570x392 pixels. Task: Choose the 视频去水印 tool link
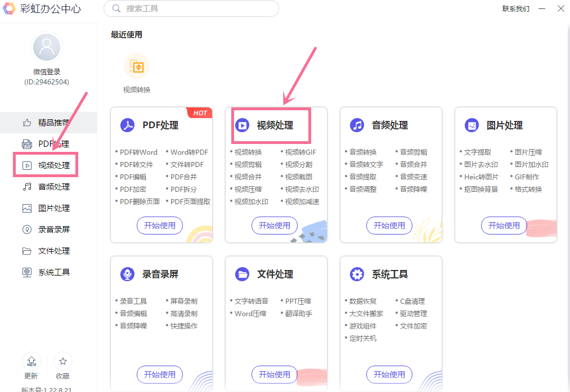point(302,189)
